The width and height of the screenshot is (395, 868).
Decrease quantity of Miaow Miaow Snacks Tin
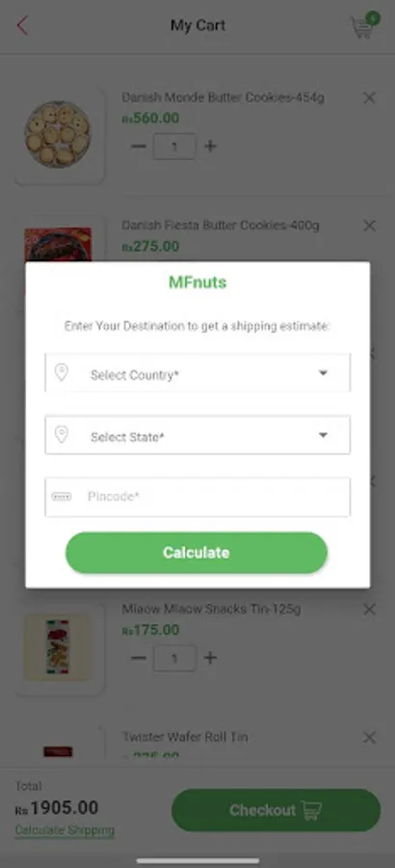point(139,658)
